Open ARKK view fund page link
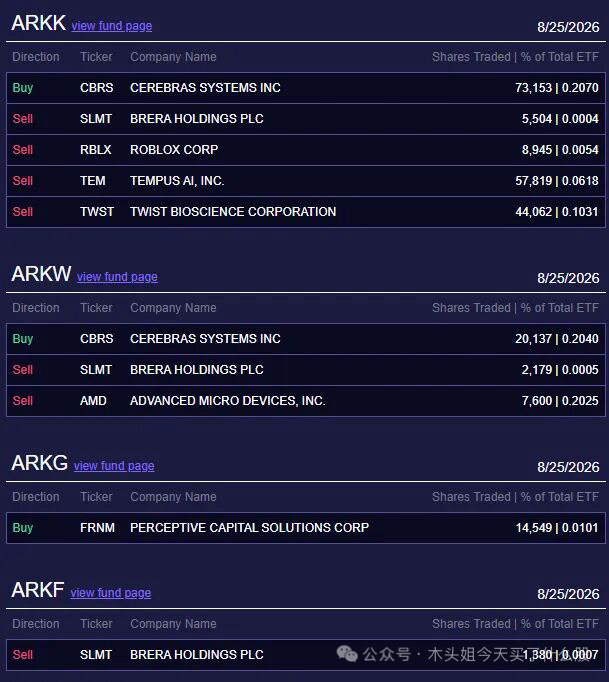This screenshot has width=609, height=682. coord(112,26)
